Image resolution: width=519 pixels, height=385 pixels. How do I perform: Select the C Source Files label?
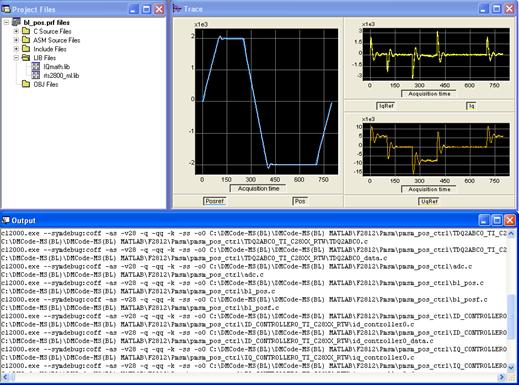point(52,31)
